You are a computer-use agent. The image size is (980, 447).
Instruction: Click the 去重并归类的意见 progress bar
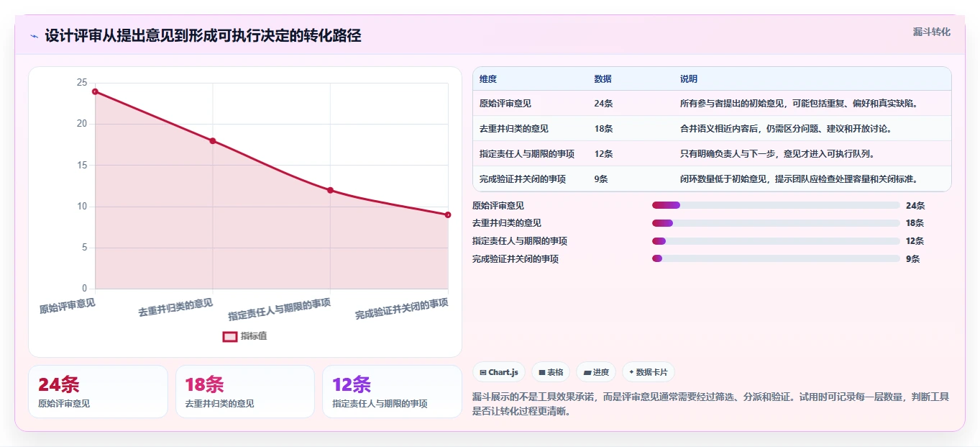(776, 223)
